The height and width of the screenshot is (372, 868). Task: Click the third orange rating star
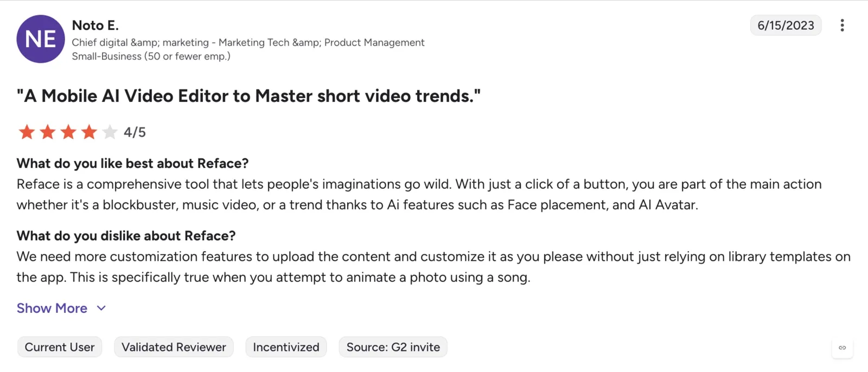coord(68,132)
